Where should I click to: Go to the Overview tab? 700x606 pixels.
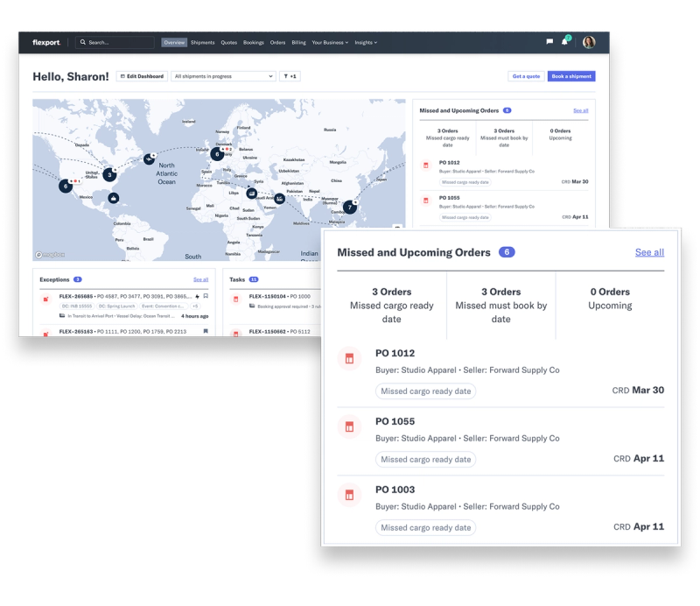(174, 42)
